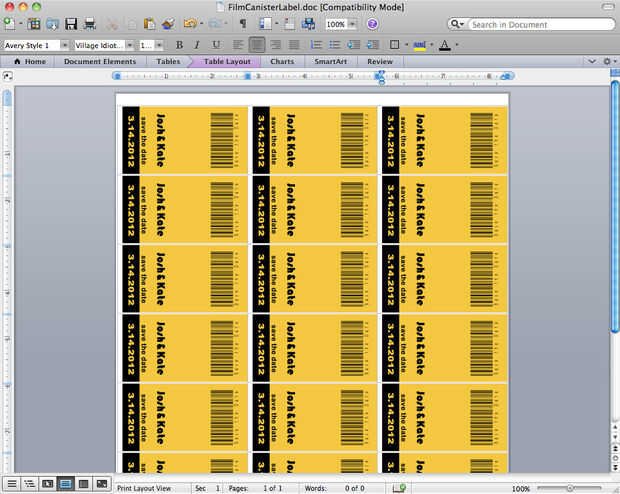Save document with floppy disk icon
This screenshot has height=494, width=620.
[71, 24]
